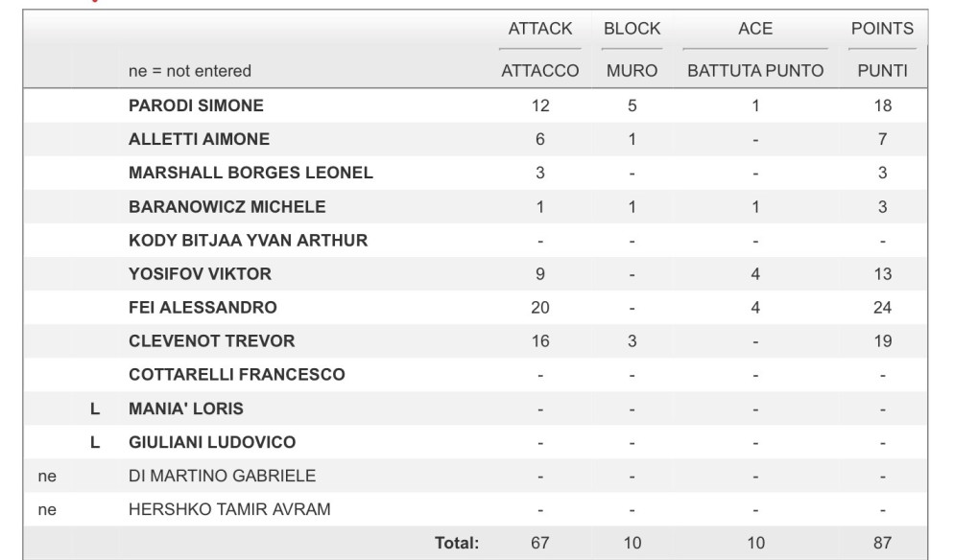954x560 pixels.
Task: Select COTTARELLI FRANCESCO's name
Action: [236, 375]
